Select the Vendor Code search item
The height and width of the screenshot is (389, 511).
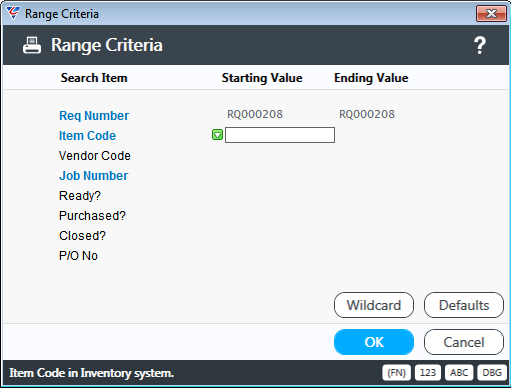(x=95, y=156)
